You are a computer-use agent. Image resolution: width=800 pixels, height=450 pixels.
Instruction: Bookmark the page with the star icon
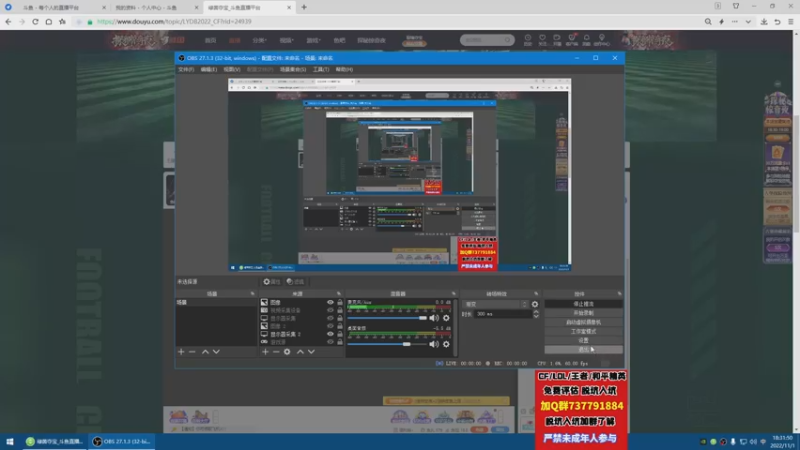click(62, 22)
